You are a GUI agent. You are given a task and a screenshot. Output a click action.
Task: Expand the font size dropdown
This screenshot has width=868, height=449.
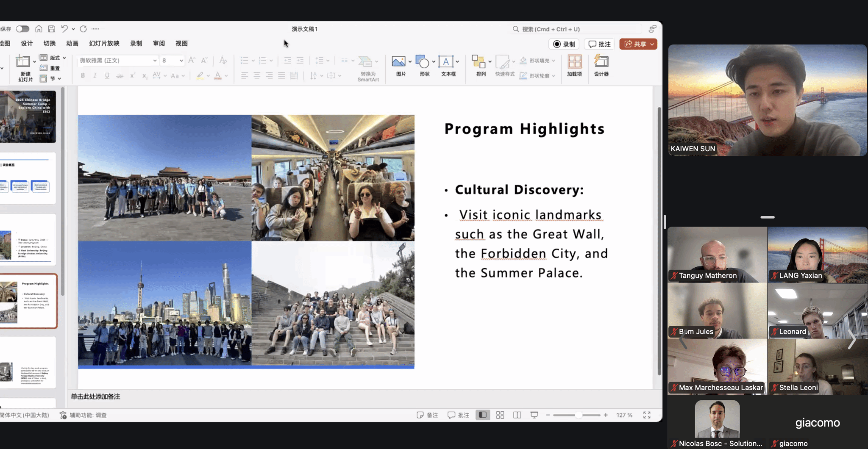tap(181, 61)
